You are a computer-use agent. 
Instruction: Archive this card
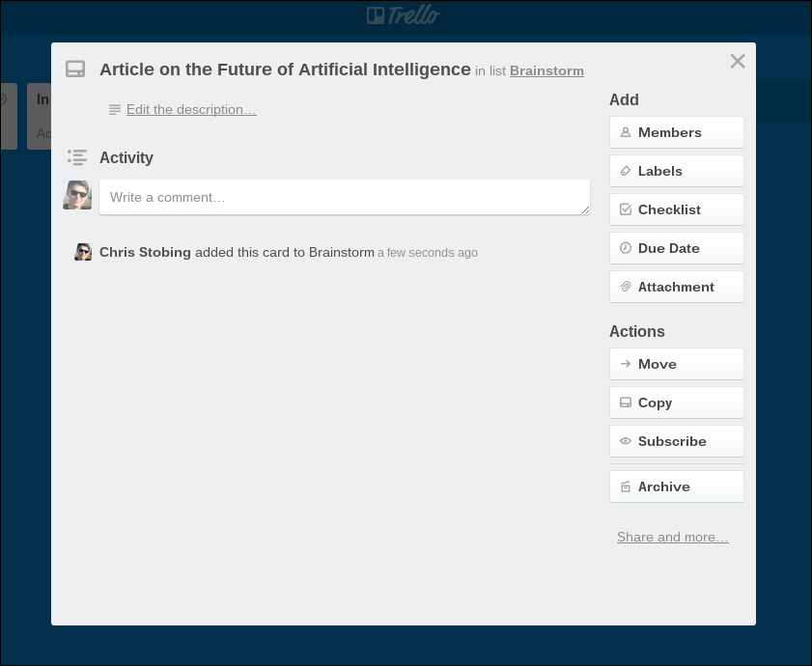(676, 486)
